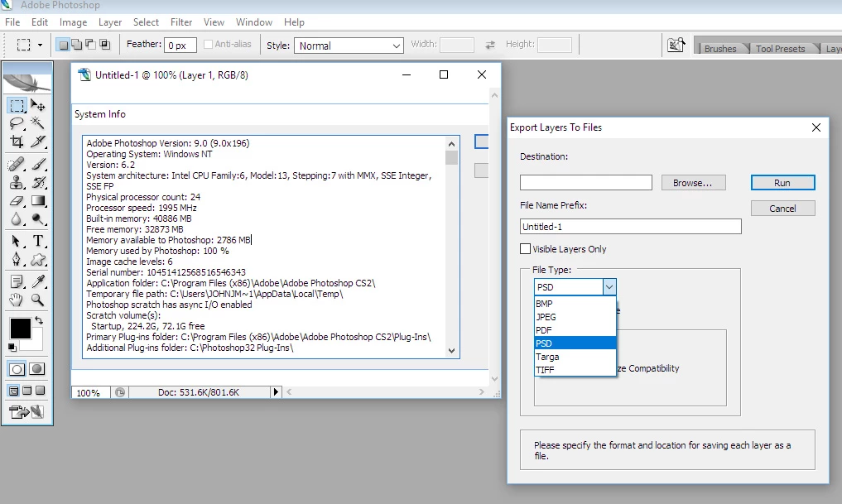The width and height of the screenshot is (842, 504).
Task: Enable Full Screen Mode with menu bar
Action: (26, 391)
